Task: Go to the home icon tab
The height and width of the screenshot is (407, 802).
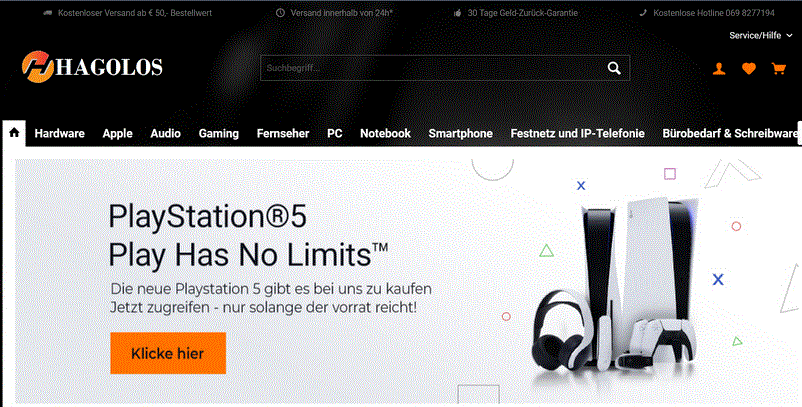Action: (x=14, y=133)
